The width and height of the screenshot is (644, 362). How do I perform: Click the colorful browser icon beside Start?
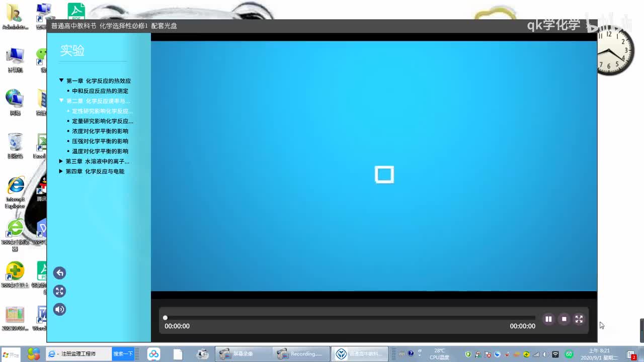34,354
